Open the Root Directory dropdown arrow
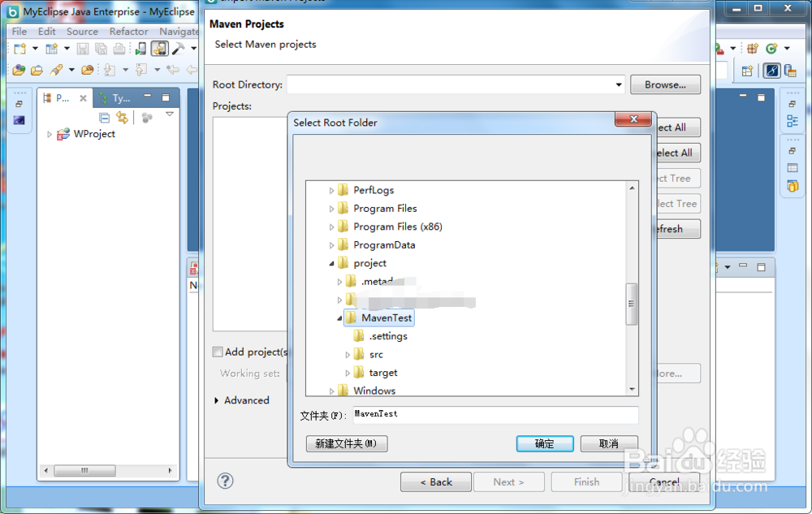 618,84
